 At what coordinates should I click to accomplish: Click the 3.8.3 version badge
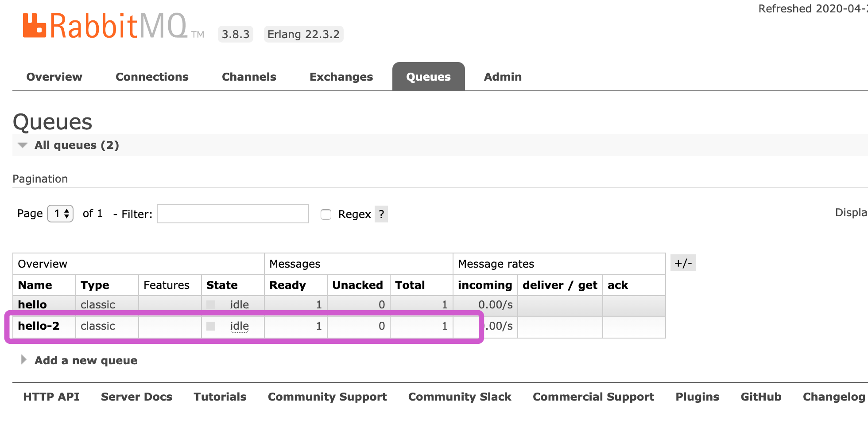click(236, 34)
